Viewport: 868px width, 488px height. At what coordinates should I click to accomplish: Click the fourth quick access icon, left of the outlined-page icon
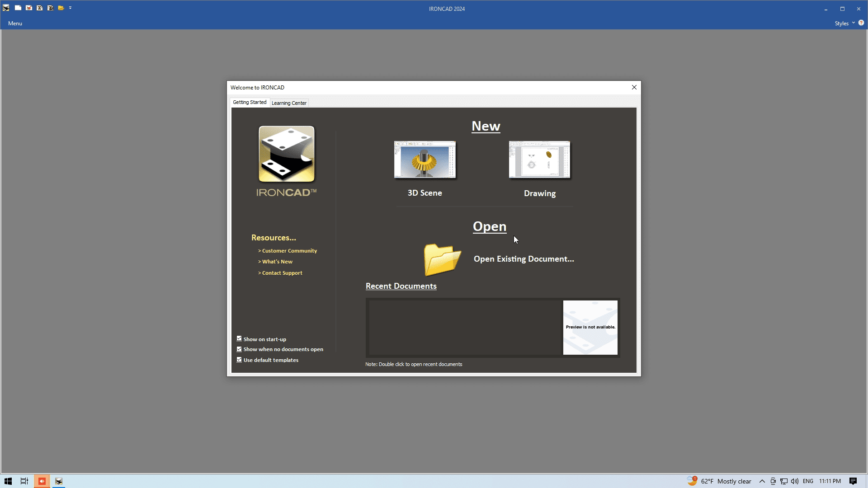pyautogui.click(x=39, y=8)
